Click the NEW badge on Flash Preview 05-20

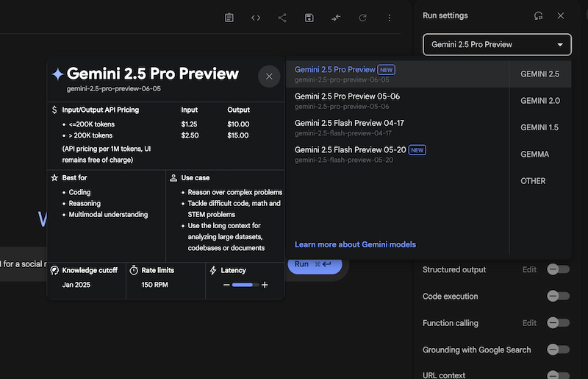(x=417, y=150)
